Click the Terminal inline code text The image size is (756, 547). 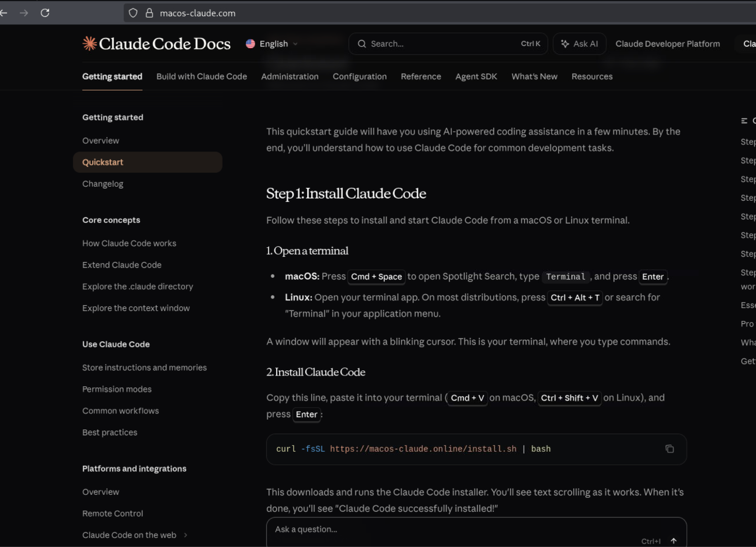click(x=566, y=277)
